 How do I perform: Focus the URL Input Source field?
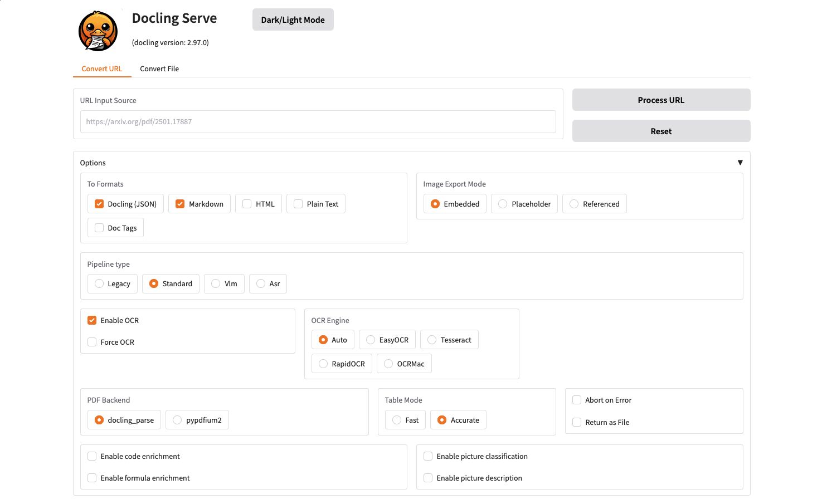pyautogui.click(x=318, y=121)
